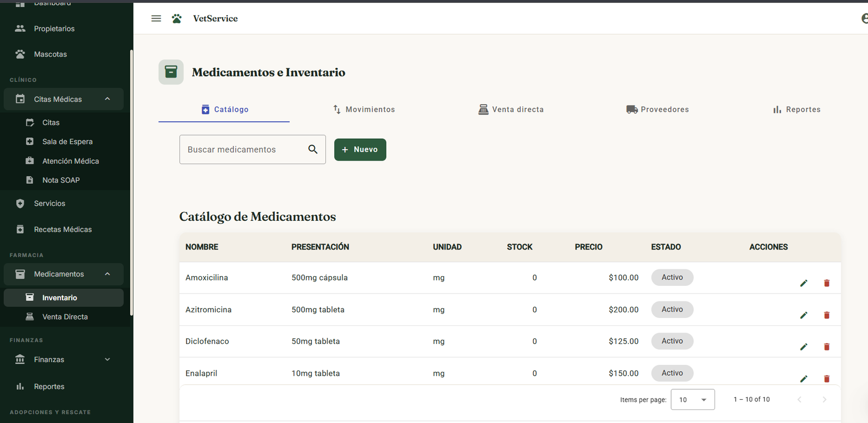Click the Finanzas bank icon
Screen dimensions: 868x423
[20, 360]
